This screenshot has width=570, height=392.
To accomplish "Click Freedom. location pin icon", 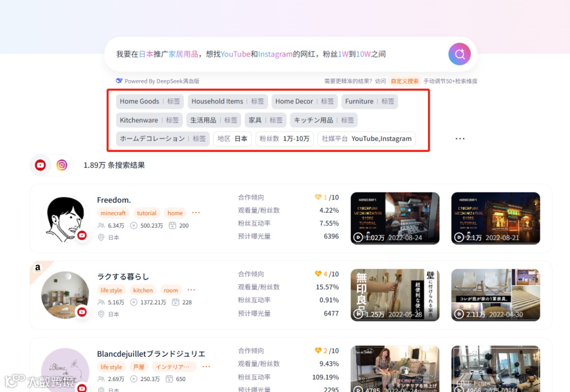I will [x=101, y=237].
